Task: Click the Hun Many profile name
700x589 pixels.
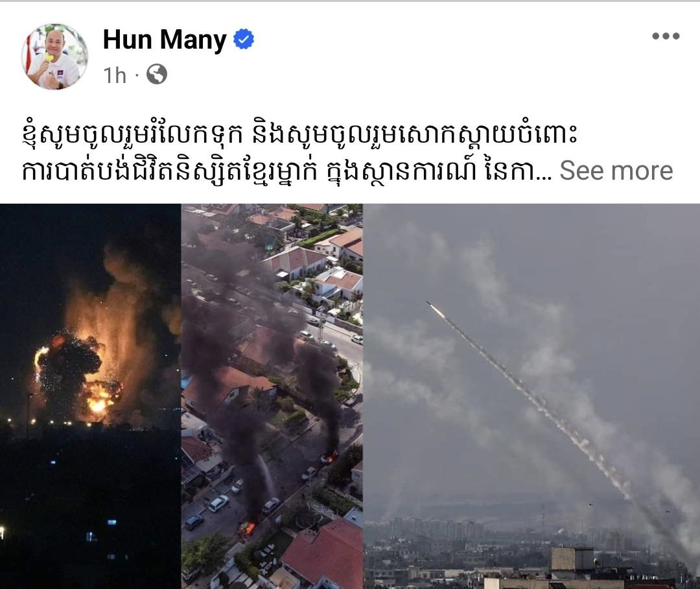Action: tap(165, 40)
